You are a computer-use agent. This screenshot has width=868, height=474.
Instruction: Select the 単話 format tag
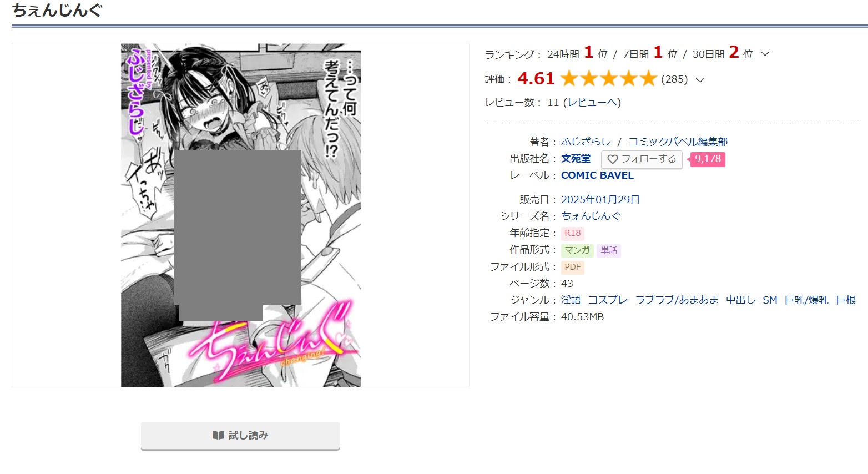[609, 250]
